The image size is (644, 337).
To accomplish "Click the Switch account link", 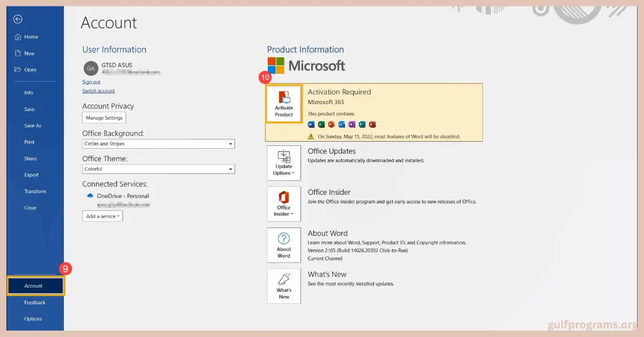I will 98,91.
